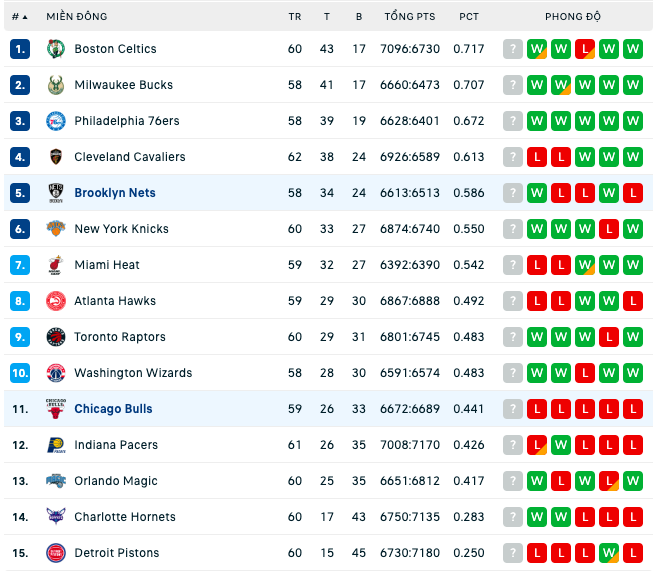Click Boston Celtics' red L form badge
This screenshot has height=577, width=657.
point(585,49)
